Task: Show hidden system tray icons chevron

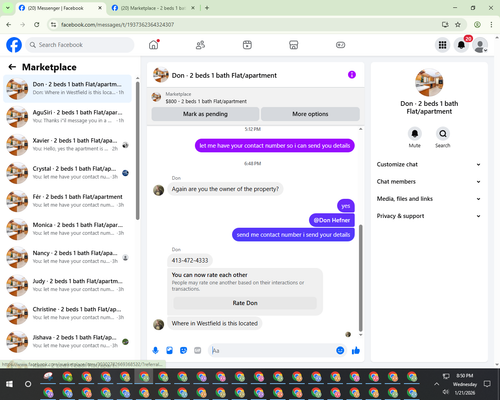Action: (436, 384)
